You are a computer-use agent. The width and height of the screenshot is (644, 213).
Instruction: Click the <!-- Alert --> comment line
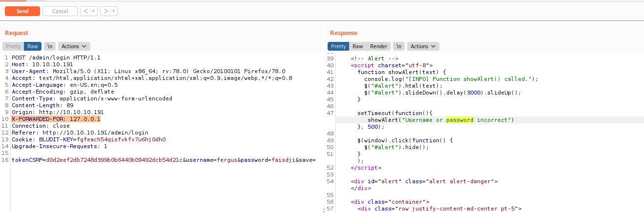click(374, 58)
